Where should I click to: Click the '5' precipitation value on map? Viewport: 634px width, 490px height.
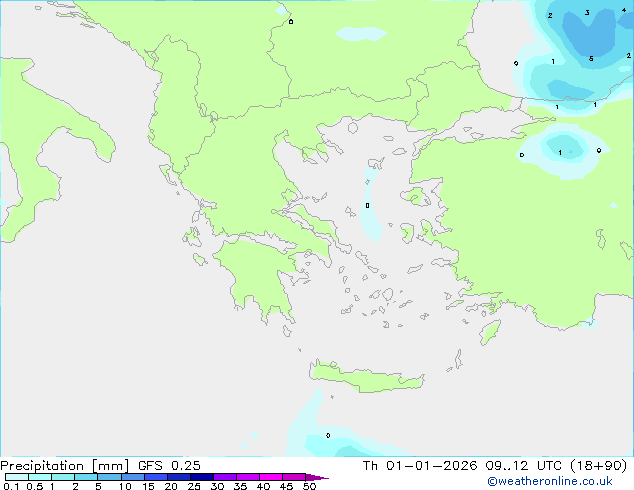coord(591,59)
